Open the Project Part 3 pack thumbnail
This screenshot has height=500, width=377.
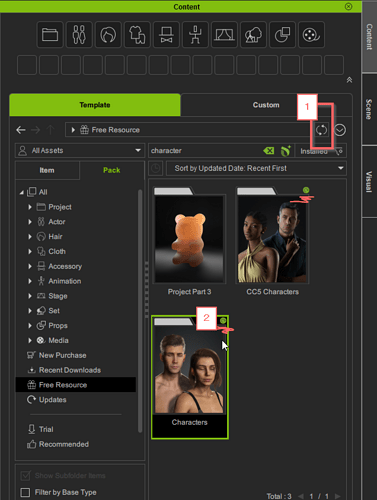tap(189, 239)
